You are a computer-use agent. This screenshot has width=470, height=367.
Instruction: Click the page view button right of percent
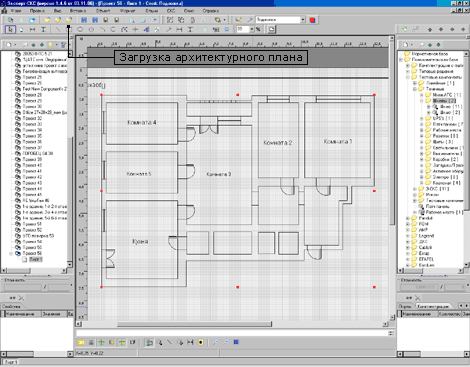click(x=272, y=29)
